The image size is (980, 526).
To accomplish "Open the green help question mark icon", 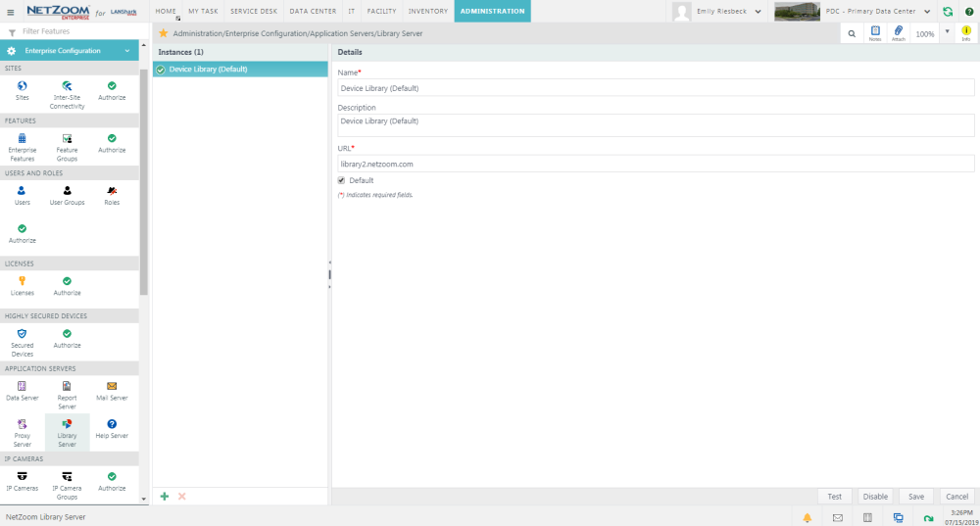I will (969, 11).
